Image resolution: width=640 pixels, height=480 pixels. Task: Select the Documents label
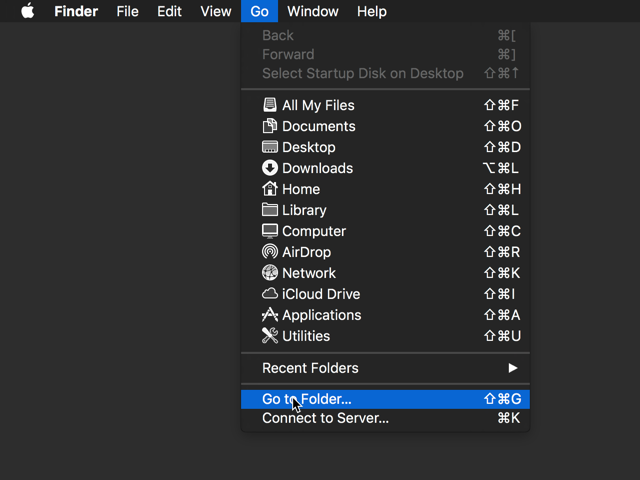coord(318,126)
